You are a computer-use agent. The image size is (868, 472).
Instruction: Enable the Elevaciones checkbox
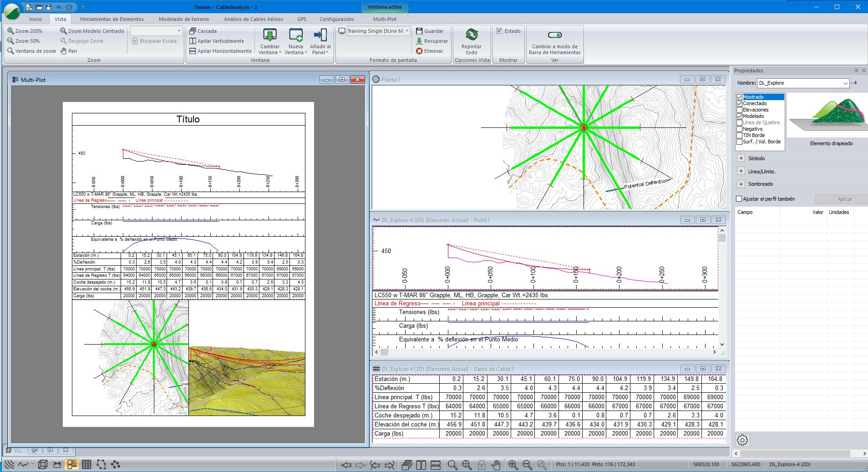pyautogui.click(x=740, y=110)
